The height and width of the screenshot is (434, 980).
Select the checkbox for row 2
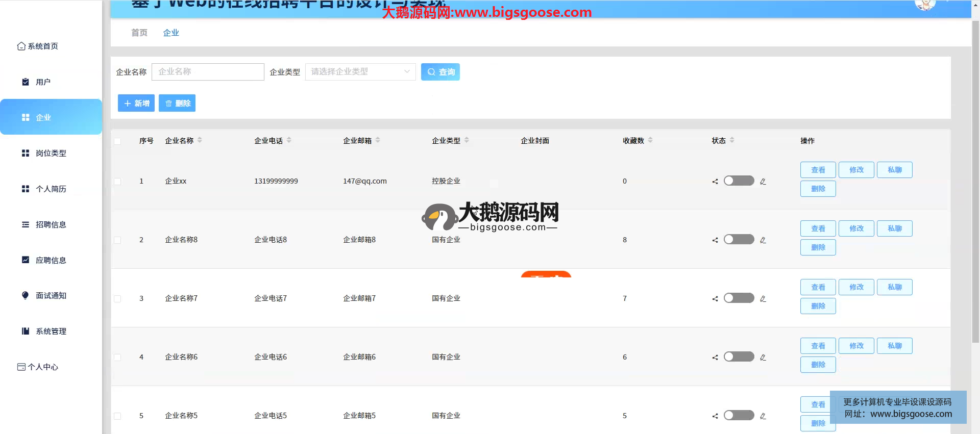pyautogui.click(x=117, y=240)
